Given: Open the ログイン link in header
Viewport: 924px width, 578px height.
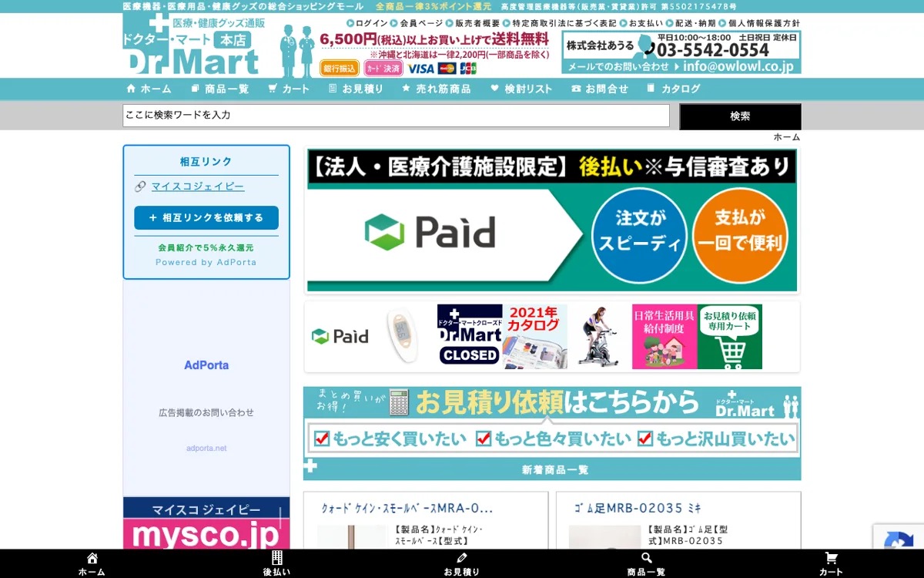Looking at the screenshot, I should pos(367,23).
